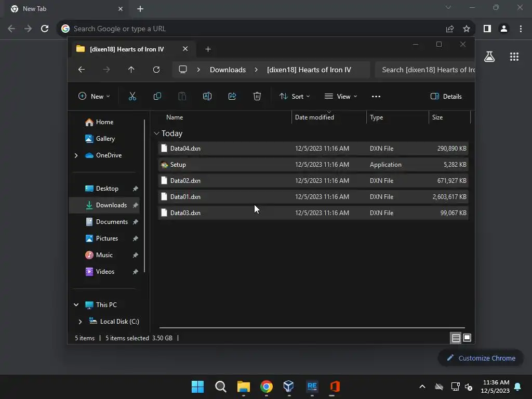The image size is (532, 399).
Task: Click Explorer's forward arrow
Action: click(107, 70)
